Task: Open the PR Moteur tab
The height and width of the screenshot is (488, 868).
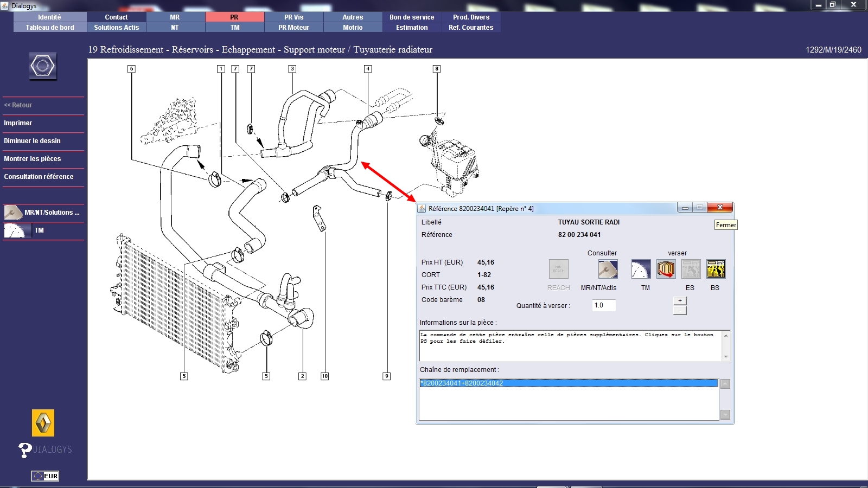Action: point(293,28)
